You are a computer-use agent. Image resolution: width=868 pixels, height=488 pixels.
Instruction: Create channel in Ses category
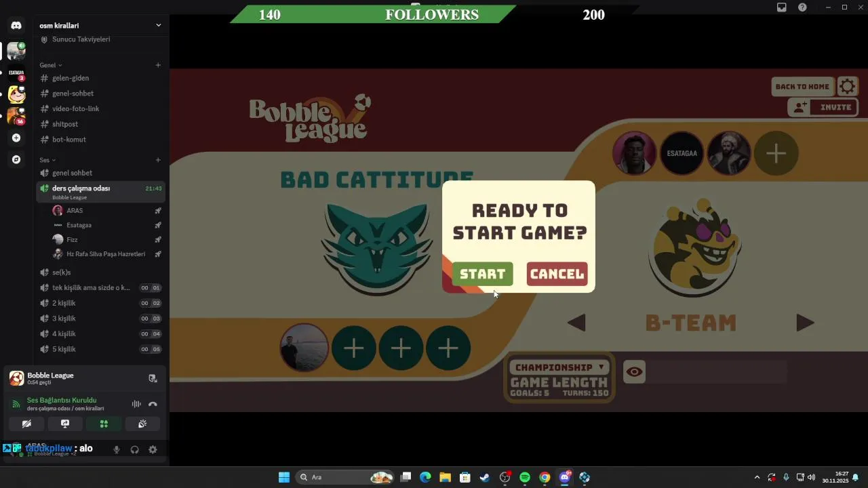[158, 160]
